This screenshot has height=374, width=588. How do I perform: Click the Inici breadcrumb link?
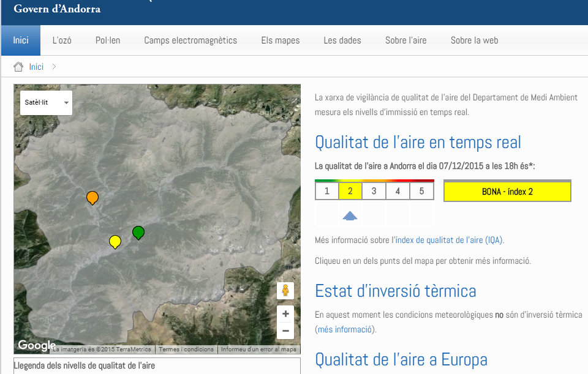coord(36,67)
